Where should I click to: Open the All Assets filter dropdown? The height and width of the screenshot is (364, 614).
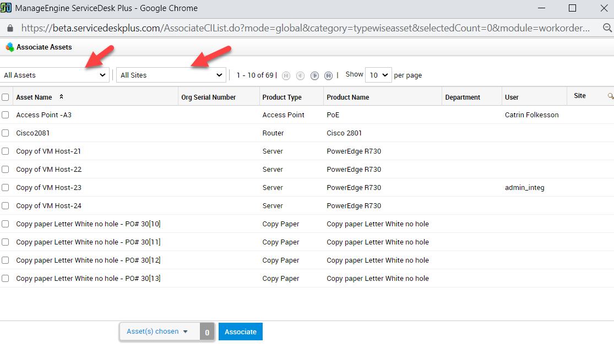click(55, 75)
